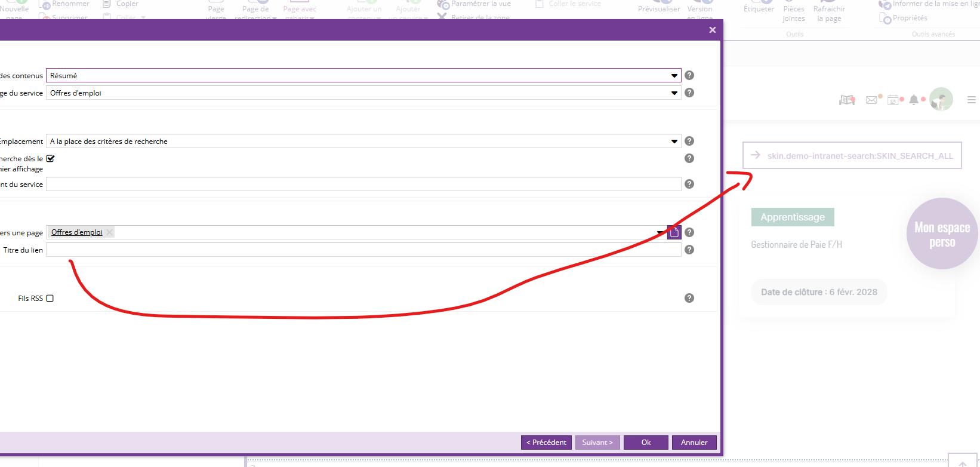Image resolution: width=980 pixels, height=467 pixels.
Task: Click help icon beside Titre du lien
Action: point(689,250)
